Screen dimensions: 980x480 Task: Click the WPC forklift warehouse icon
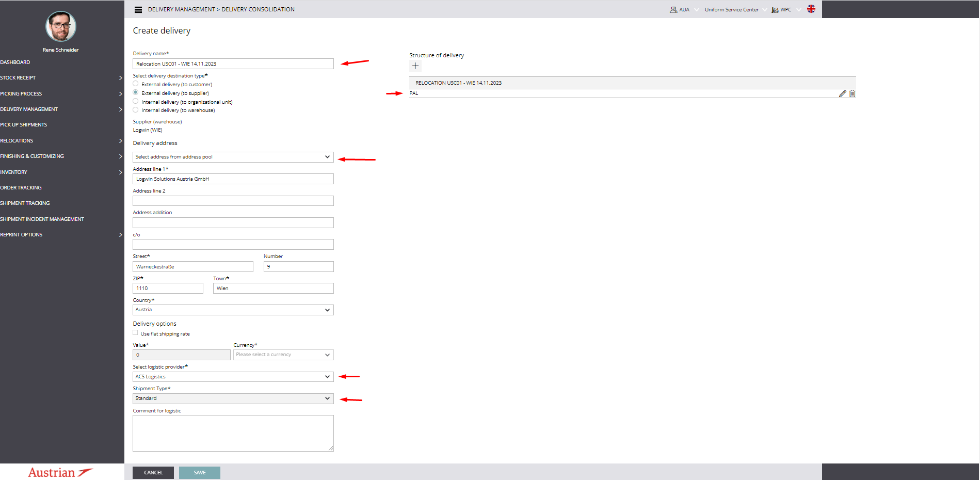pos(775,10)
